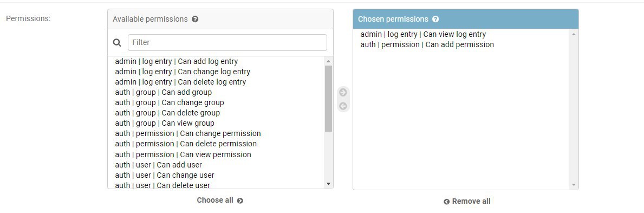The width and height of the screenshot is (644, 213).
Task: Click the left arrow remove icon
Action: tap(343, 106)
